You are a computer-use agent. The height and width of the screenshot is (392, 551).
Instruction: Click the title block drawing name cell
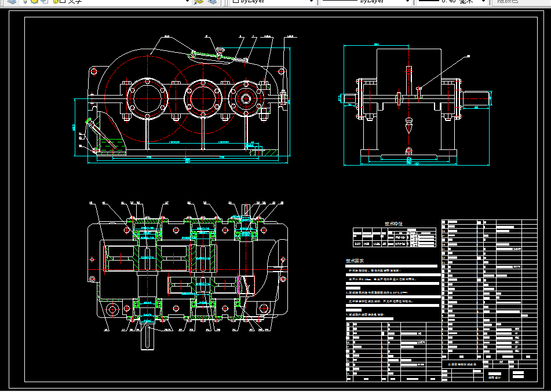click(462, 364)
